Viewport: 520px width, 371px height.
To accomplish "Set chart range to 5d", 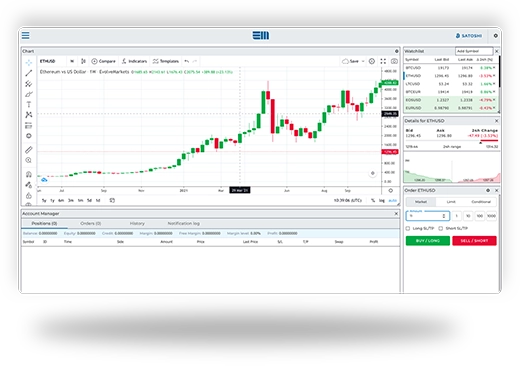I will (x=89, y=201).
